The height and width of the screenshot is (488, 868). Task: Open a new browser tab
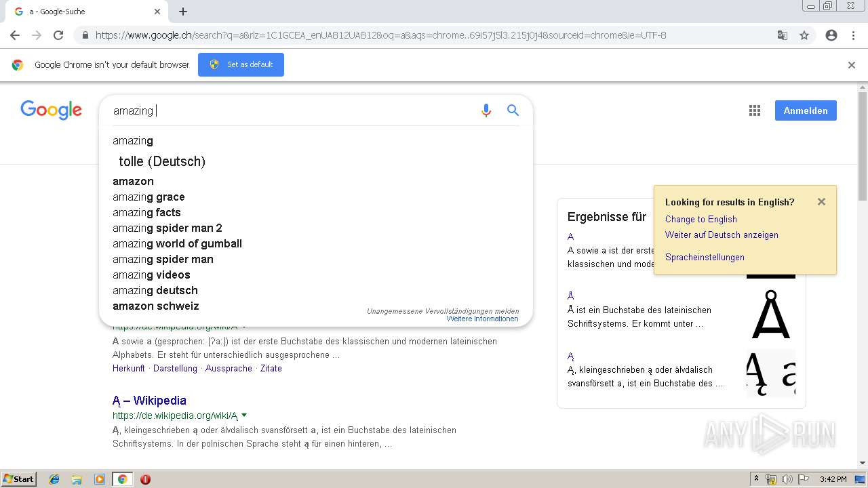pos(183,12)
